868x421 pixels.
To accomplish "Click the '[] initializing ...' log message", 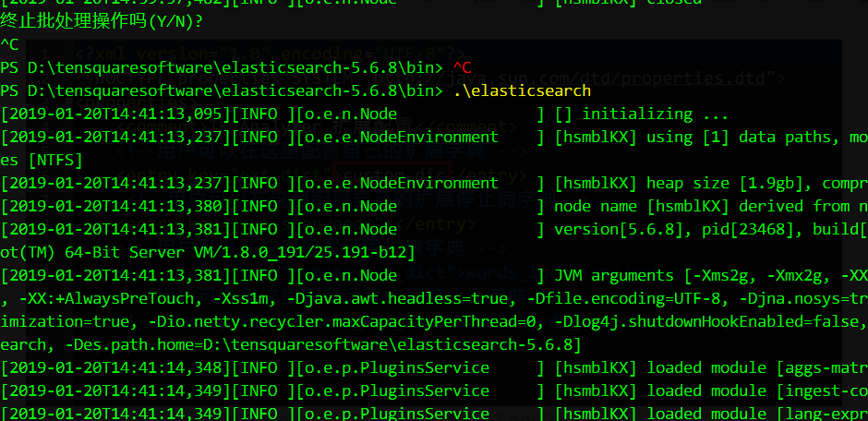I will 642,114.
